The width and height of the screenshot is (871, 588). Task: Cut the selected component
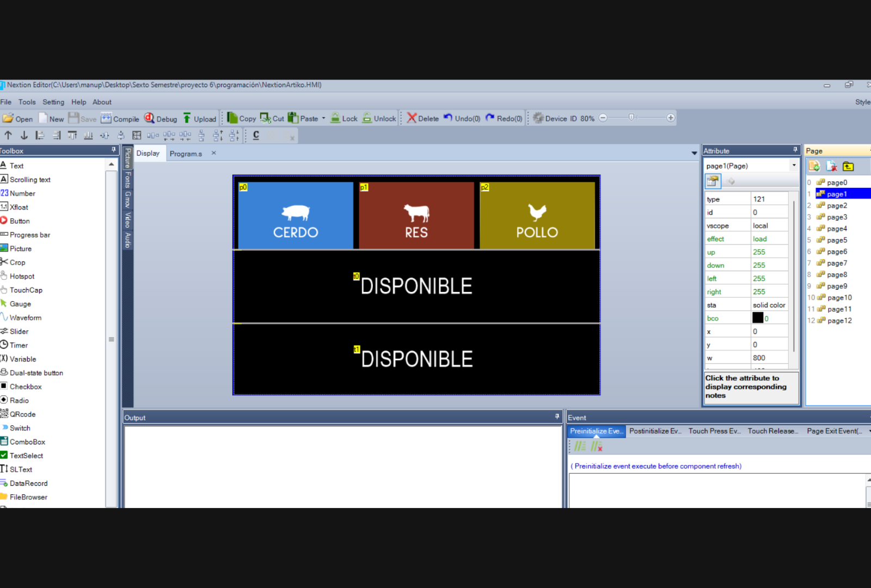click(x=272, y=118)
